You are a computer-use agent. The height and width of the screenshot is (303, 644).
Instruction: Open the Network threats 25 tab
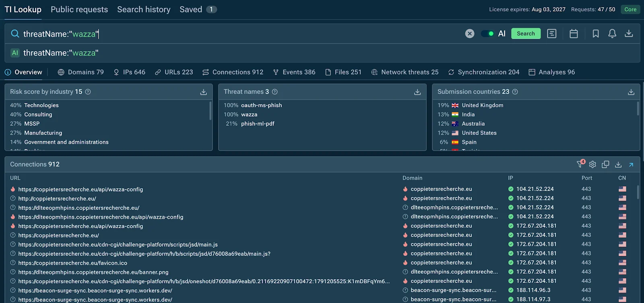coord(405,72)
